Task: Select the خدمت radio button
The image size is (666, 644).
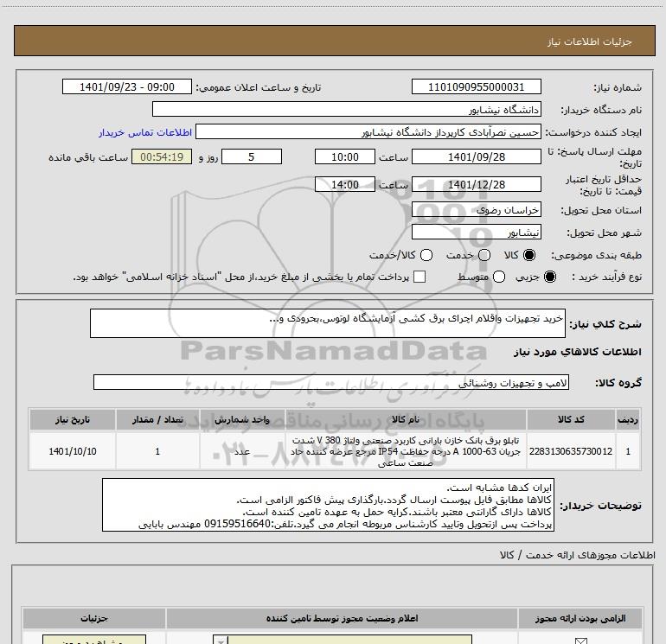Action: (x=484, y=255)
